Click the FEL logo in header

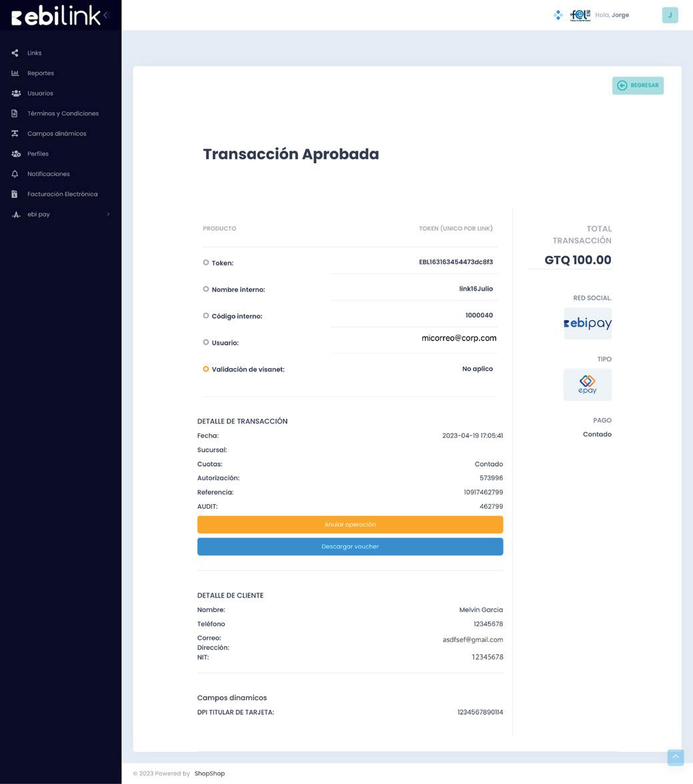(x=580, y=15)
